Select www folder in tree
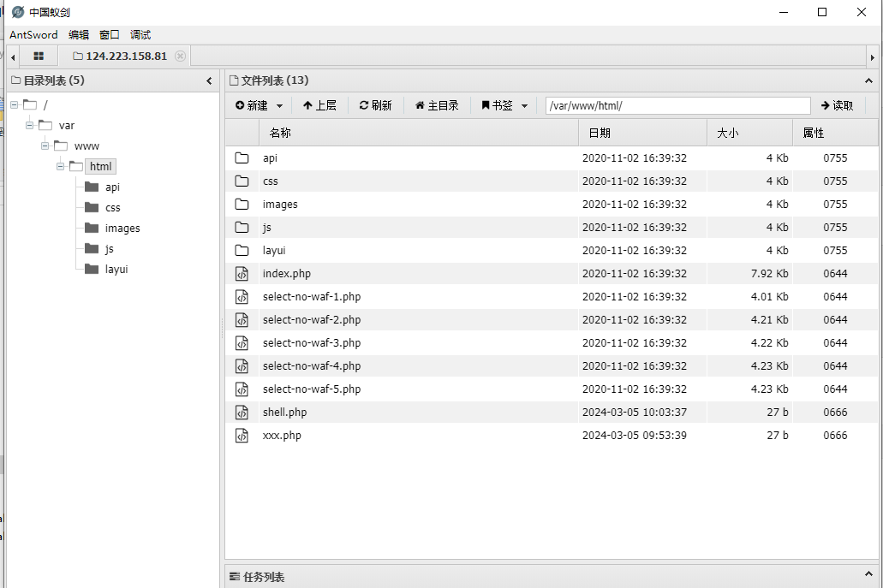Image resolution: width=883 pixels, height=588 pixels. tap(87, 146)
